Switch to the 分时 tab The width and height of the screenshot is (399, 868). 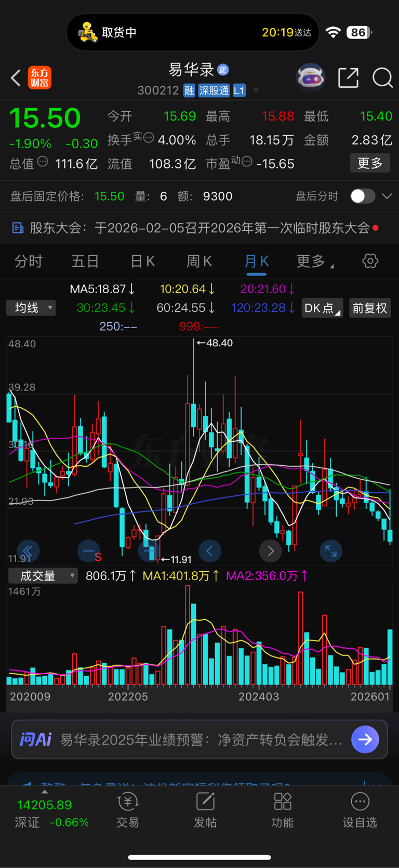pyautogui.click(x=29, y=261)
